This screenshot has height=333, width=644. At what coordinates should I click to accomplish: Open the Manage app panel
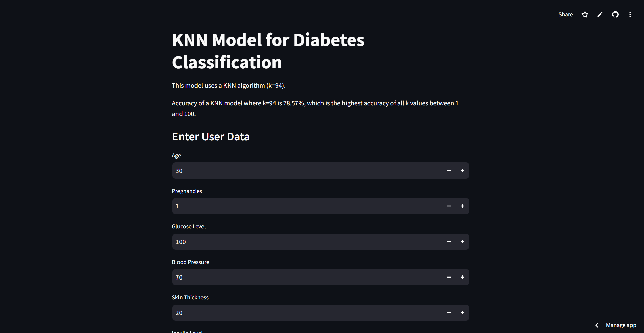tap(621, 325)
